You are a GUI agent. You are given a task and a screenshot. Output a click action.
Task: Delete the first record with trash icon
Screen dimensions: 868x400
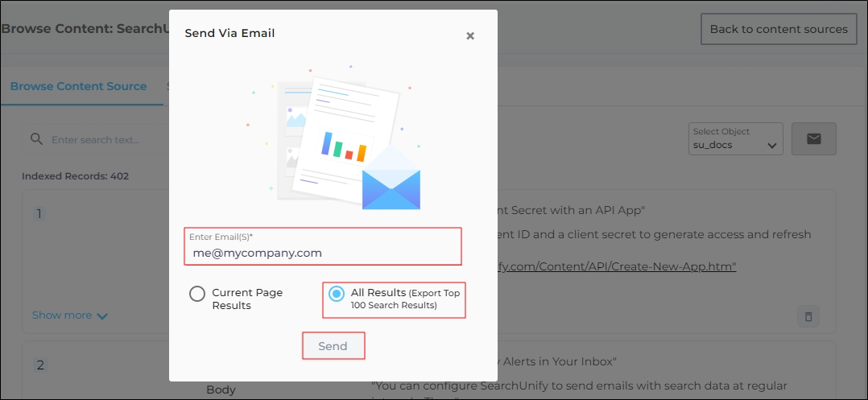[808, 315]
